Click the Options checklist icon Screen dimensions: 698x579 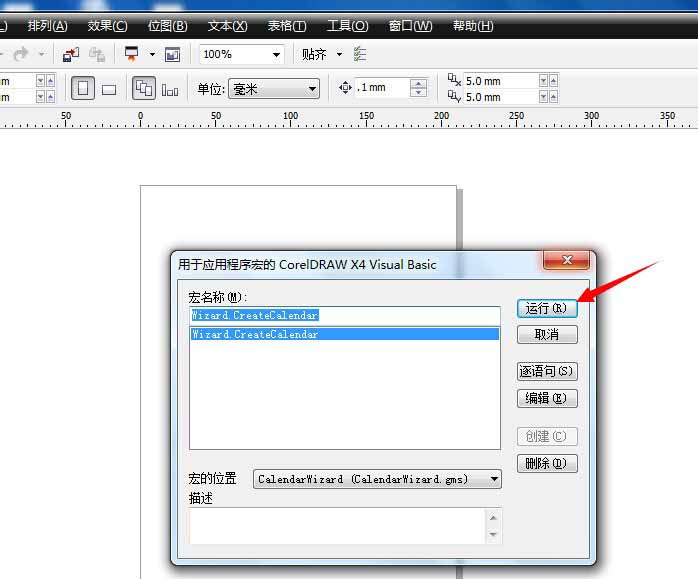point(360,54)
